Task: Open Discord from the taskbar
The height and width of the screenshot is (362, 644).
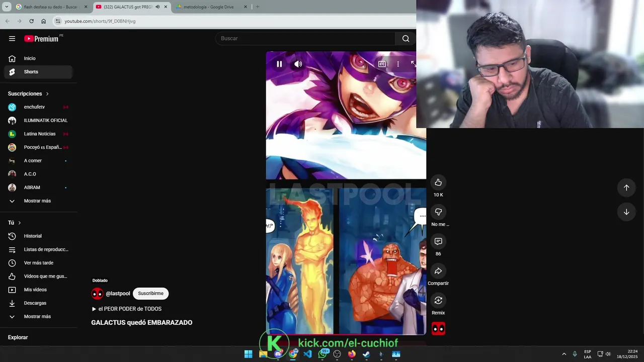Action: [x=278, y=354]
